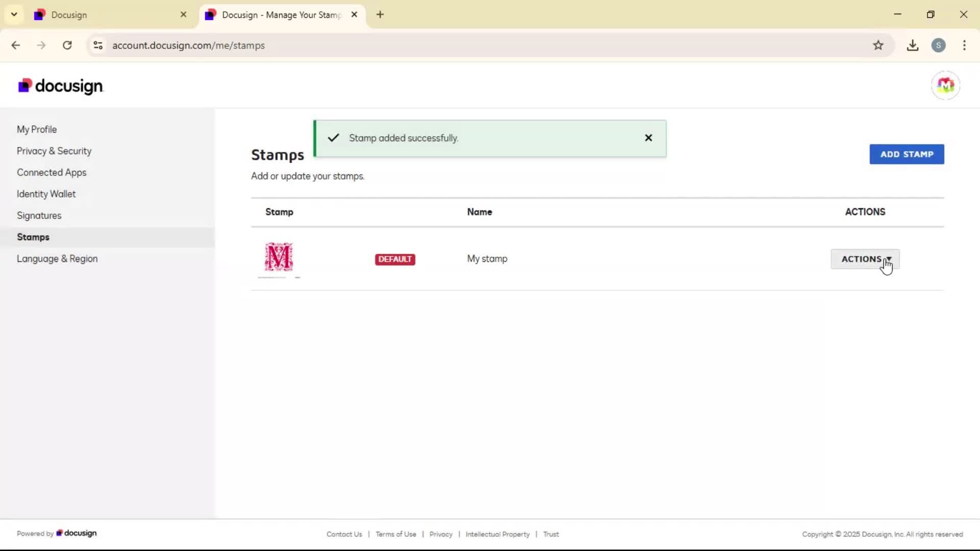Image resolution: width=980 pixels, height=551 pixels.
Task: Open the Chrome three-dot menu
Action: (964, 45)
